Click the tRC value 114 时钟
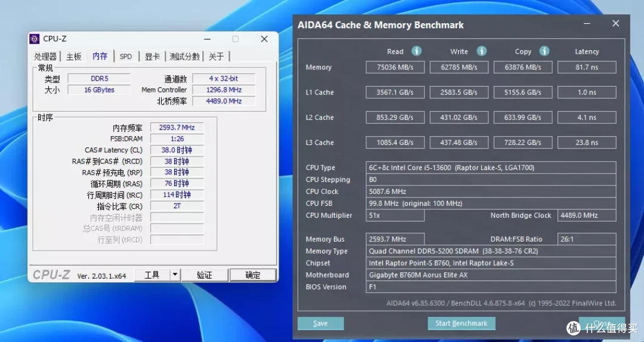This screenshot has width=644, height=342. click(177, 195)
